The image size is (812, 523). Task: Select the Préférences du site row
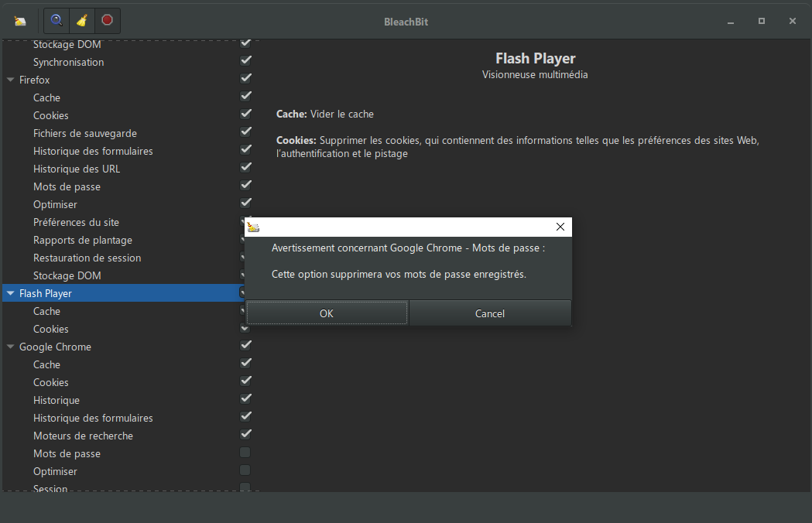tap(76, 222)
